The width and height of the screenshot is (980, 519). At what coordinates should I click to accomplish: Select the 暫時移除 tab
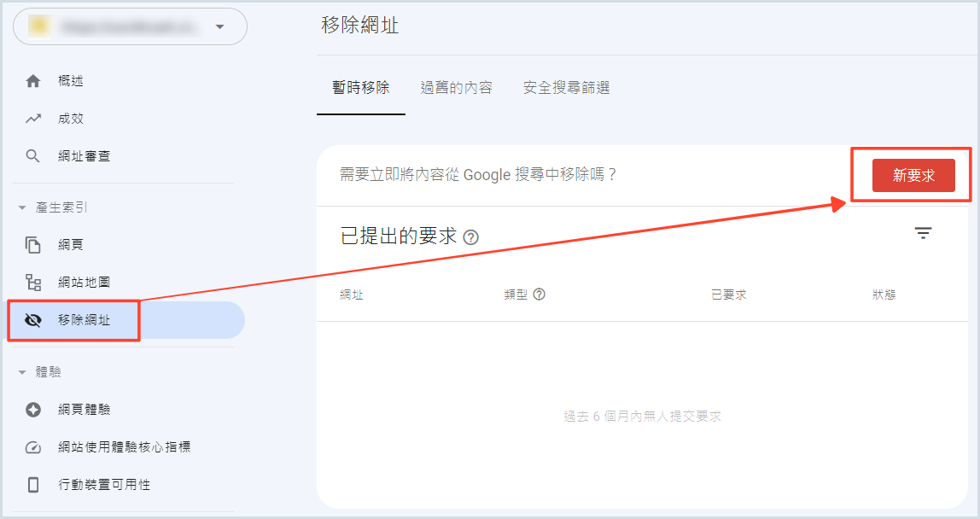tap(360, 87)
